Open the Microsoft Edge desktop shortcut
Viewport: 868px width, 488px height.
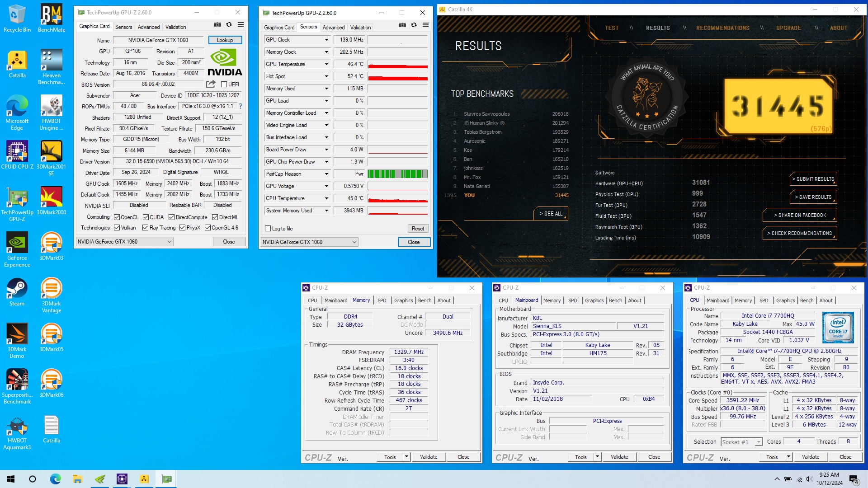(x=17, y=112)
